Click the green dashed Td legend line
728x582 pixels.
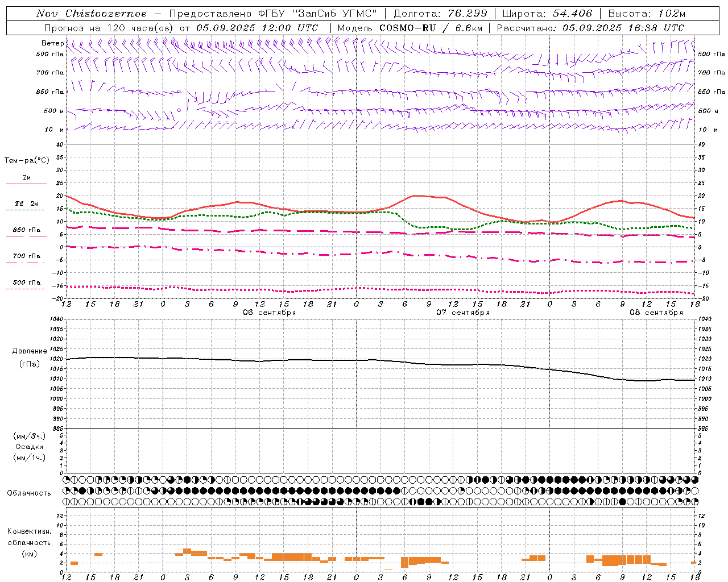tap(26, 210)
